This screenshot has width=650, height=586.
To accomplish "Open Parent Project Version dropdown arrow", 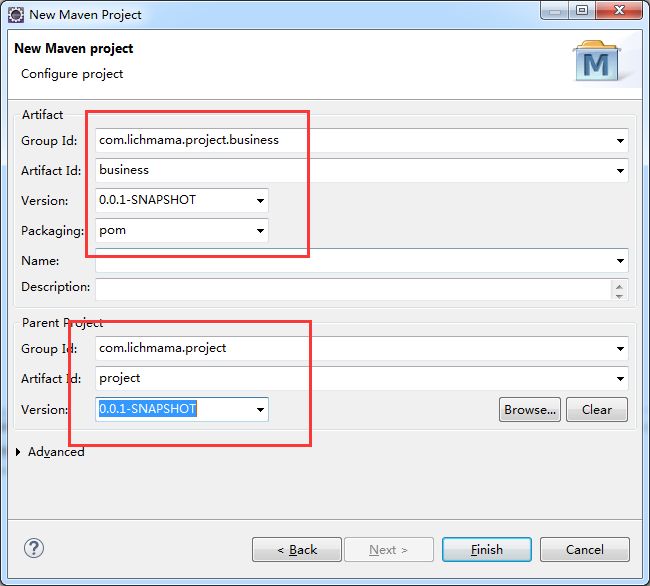I will 260,410.
